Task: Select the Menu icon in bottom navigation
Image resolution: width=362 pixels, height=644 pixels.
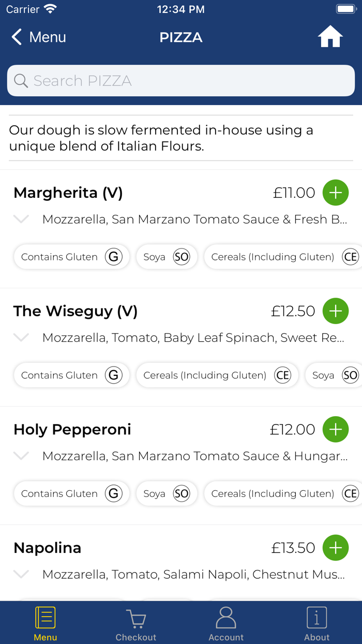Action: [x=46, y=617]
